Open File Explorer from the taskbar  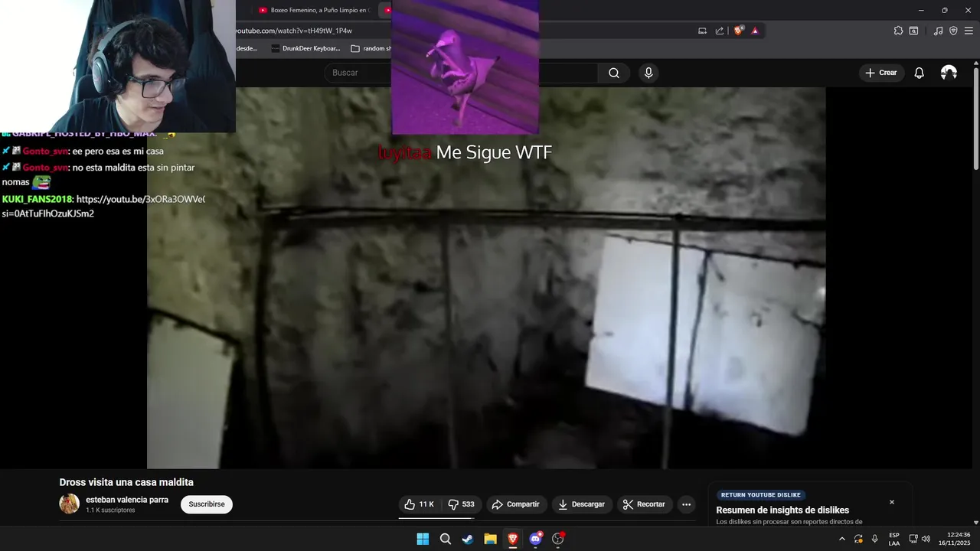pyautogui.click(x=490, y=539)
